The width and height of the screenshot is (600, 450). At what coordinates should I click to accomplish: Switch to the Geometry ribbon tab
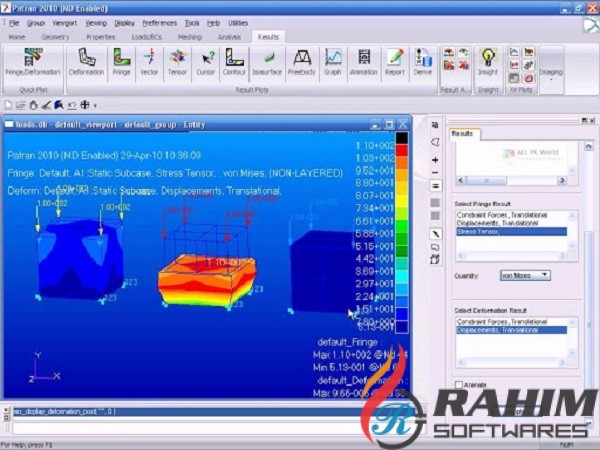55,37
